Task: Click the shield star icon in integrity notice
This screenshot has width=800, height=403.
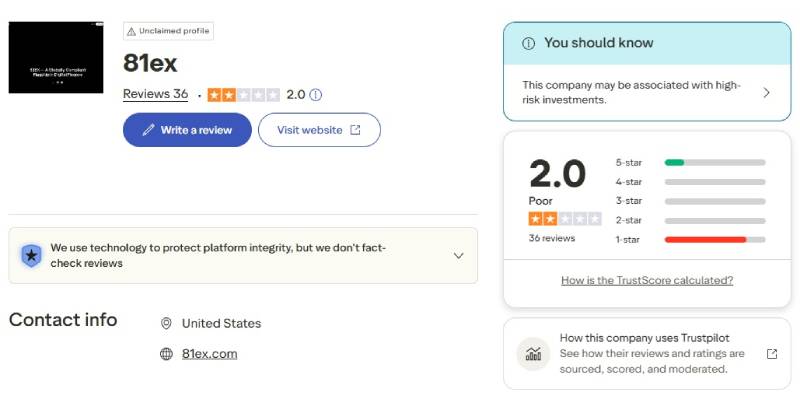Action: tap(31, 256)
